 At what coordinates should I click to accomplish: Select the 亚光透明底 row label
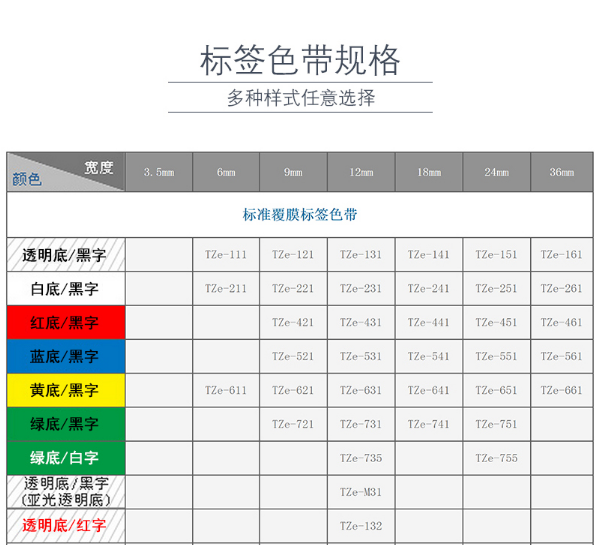tap(66, 492)
